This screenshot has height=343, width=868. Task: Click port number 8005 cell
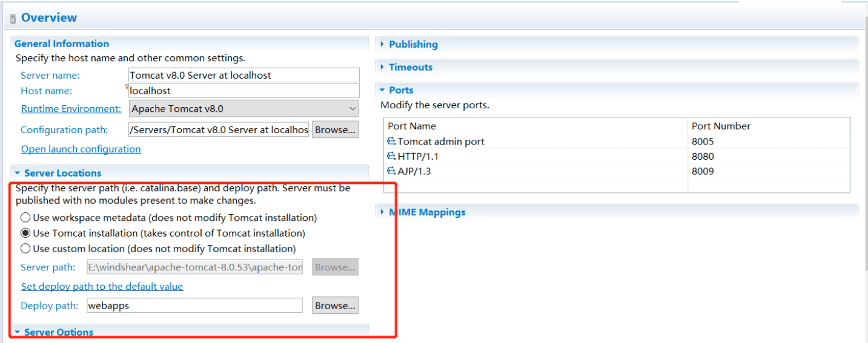pyautogui.click(x=703, y=142)
